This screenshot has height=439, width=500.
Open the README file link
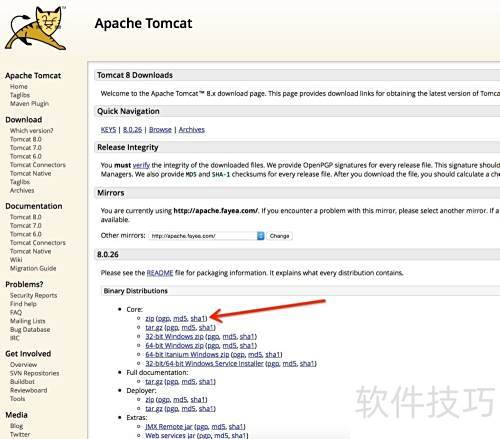click(160, 273)
